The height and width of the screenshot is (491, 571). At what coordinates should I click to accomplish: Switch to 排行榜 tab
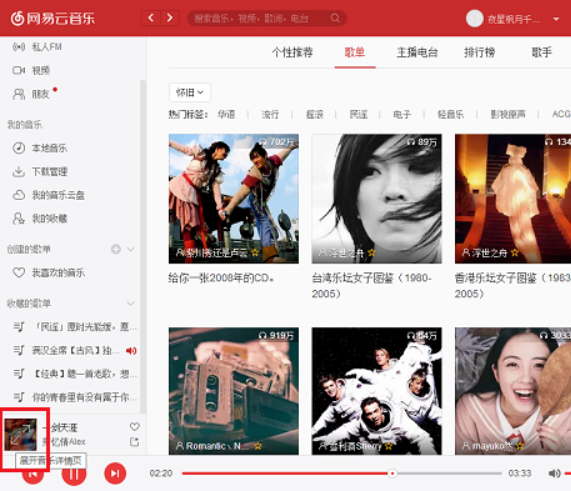click(479, 52)
